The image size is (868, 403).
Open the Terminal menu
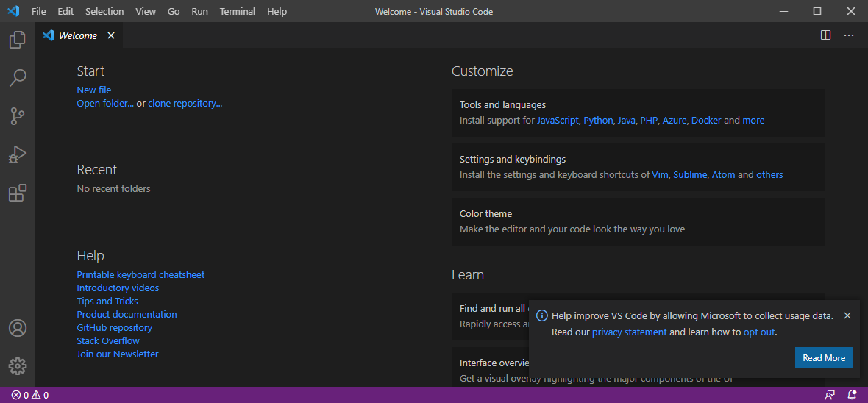click(238, 11)
